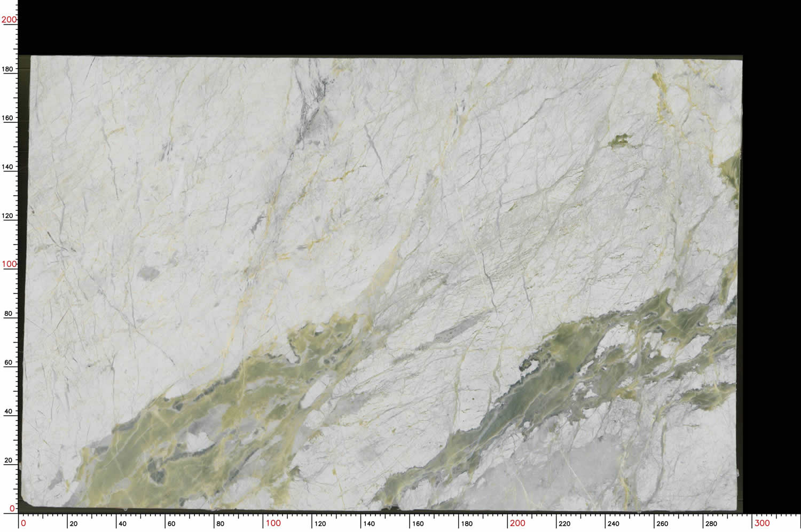
Task: Click the red 100 label on vertical ruler
Action: pyautogui.click(x=9, y=264)
